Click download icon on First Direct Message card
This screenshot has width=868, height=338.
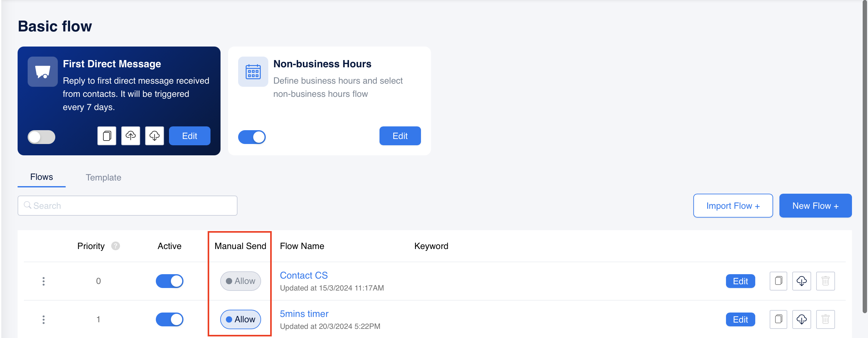point(154,136)
